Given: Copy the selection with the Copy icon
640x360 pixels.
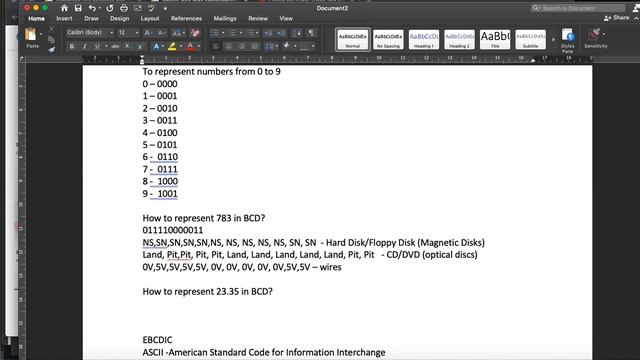Looking at the screenshot, I should coord(51,39).
